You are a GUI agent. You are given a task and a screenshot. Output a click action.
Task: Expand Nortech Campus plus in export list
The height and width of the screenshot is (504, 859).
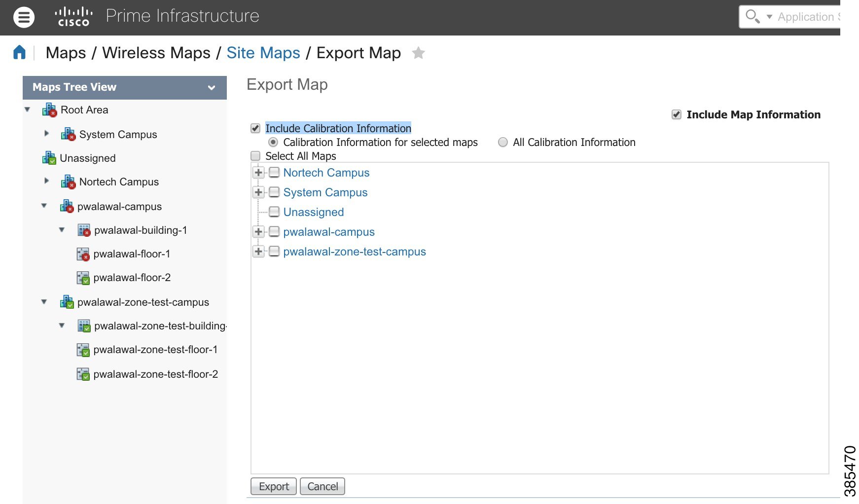pos(258,172)
